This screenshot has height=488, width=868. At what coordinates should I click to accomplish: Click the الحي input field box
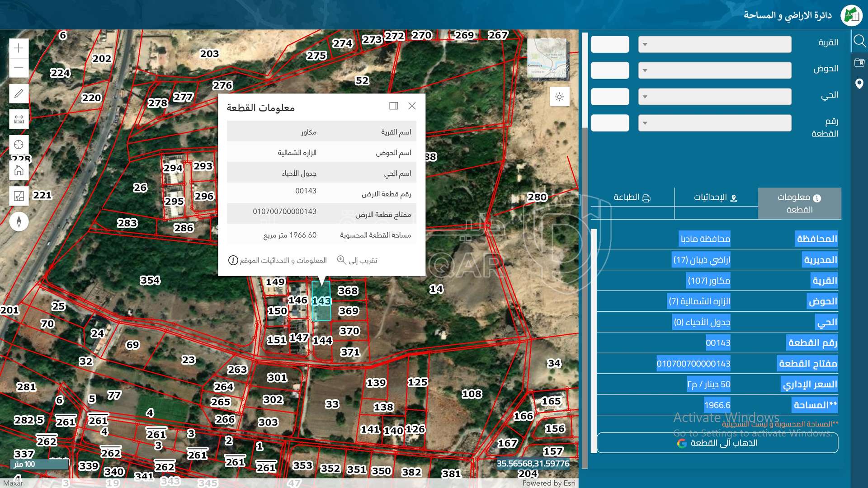coord(609,97)
